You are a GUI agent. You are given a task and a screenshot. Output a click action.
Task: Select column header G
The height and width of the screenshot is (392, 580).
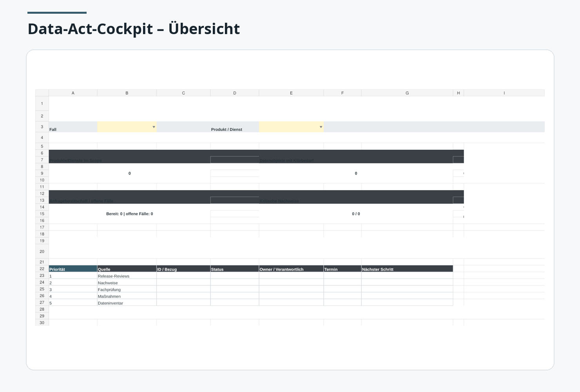coord(407,93)
